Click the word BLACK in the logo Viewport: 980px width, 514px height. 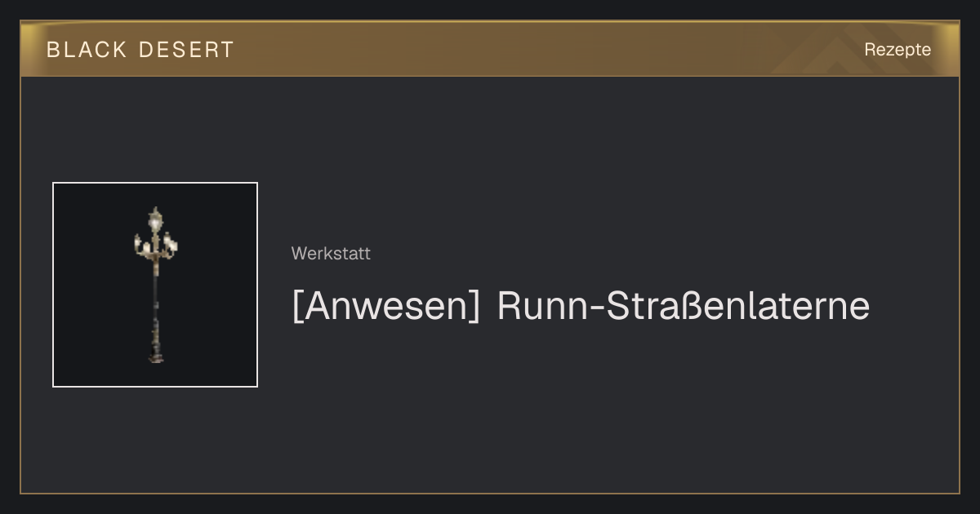[87, 50]
